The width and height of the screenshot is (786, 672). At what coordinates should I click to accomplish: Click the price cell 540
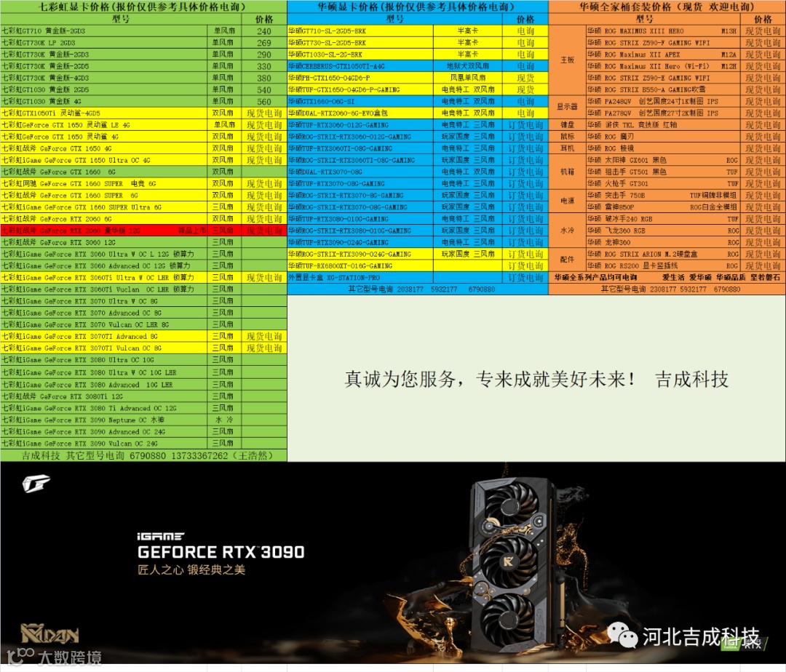(x=264, y=90)
